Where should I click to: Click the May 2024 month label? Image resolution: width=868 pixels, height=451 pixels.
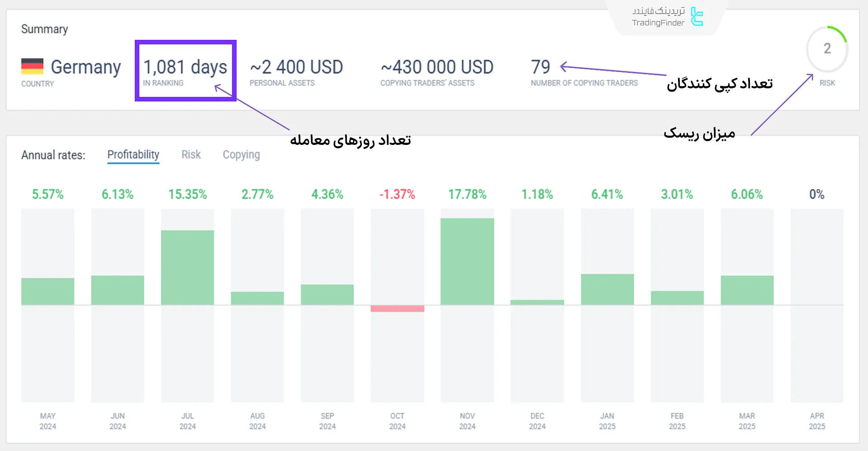[47, 421]
